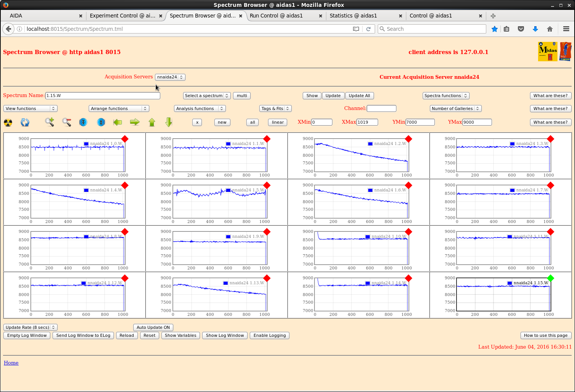The height and width of the screenshot is (392, 575).
Task: Switch to the Statistics @ aidas1 tab
Action: click(x=366, y=16)
